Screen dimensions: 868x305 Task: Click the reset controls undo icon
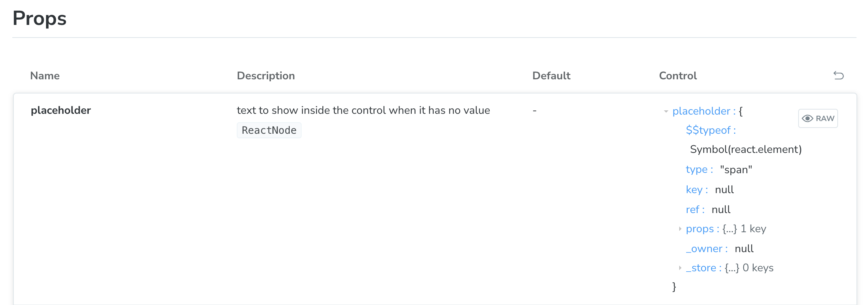[839, 75]
